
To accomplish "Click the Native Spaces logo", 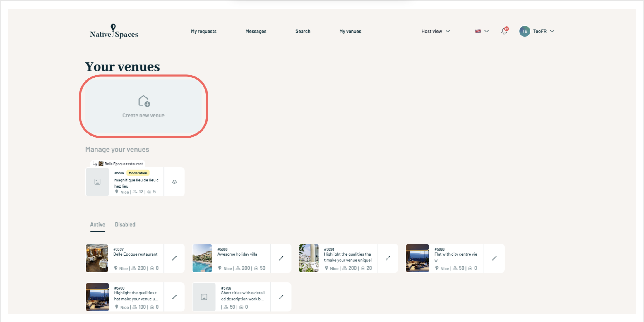I will click(114, 31).
